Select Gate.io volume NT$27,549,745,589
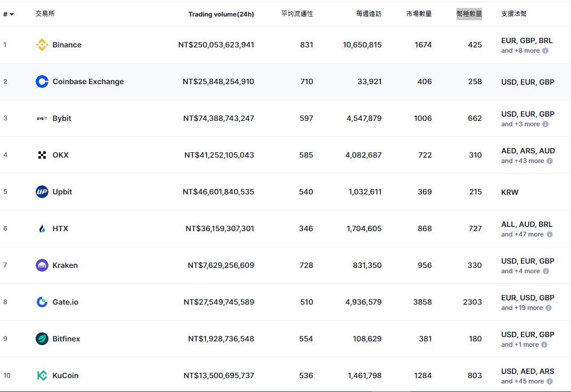571x392 pixels. (219, 302)
